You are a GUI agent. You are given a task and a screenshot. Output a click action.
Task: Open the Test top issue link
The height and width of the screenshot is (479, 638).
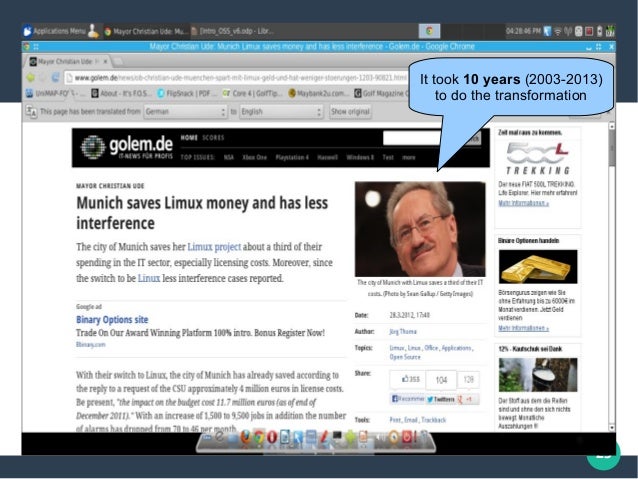388,157
